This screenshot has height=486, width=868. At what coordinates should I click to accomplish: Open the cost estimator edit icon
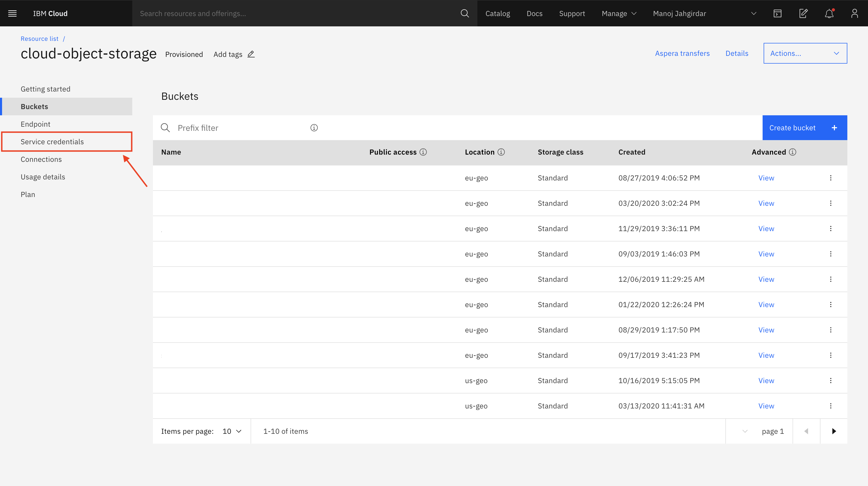(x=803, y=13)
